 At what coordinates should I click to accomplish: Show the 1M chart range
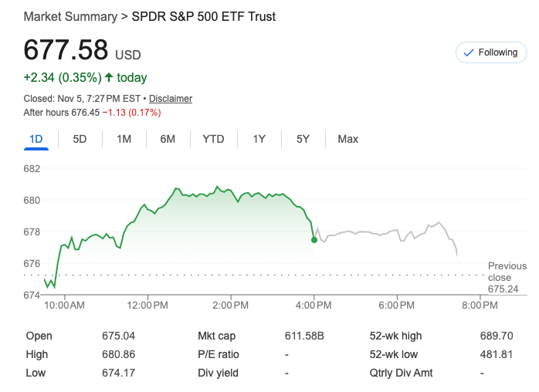tap(124, 139)
